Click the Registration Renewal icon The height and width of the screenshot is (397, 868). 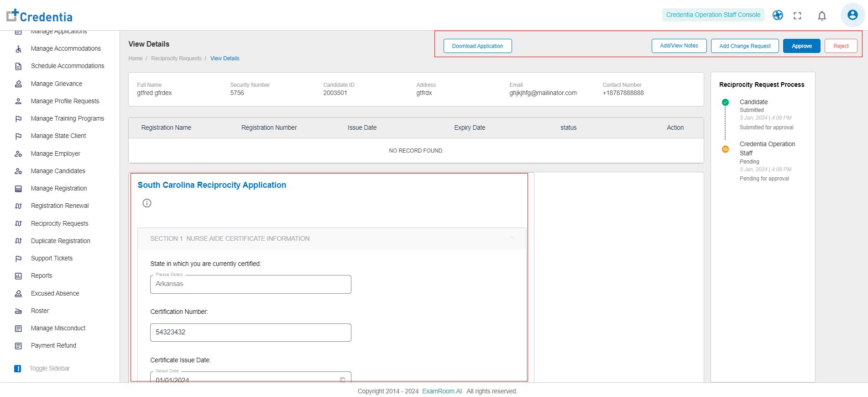(x=18, y=206)
